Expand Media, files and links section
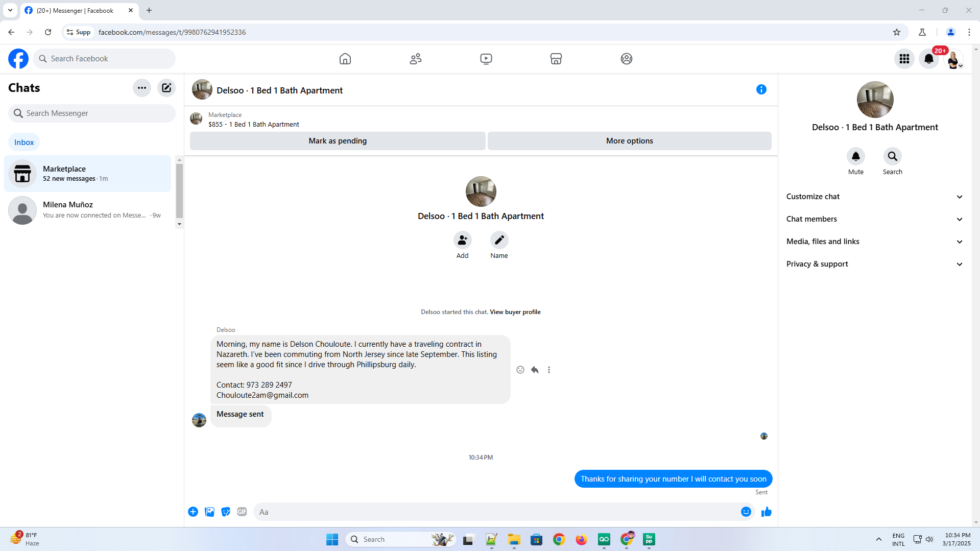Image resolution: width=980 pixels, height=551 pixels. click(875, 242)
